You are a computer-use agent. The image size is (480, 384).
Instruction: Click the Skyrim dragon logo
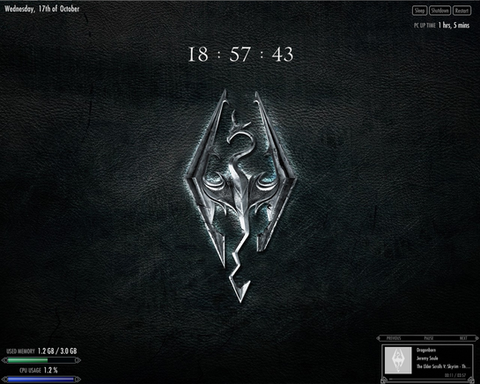click(241, 196)
